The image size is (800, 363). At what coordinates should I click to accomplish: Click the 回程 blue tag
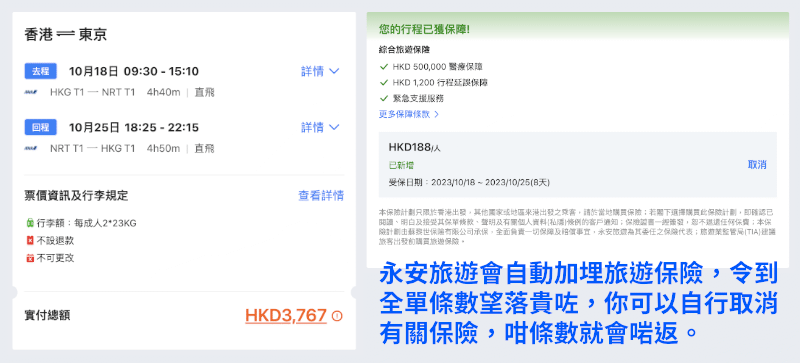pyautogui.click(x=40, y=127)
